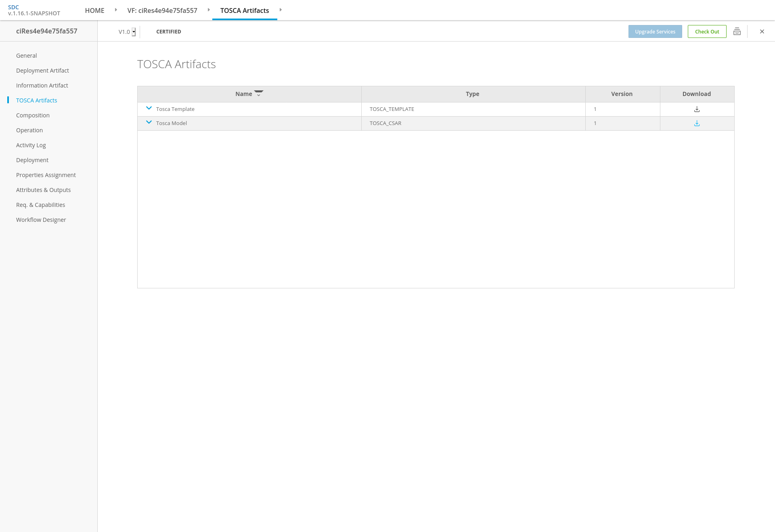Image resolution: width=775 pixels, height=532 pixels.
Task: Navigate to Properties Assignment
Action: pos(46,175)
